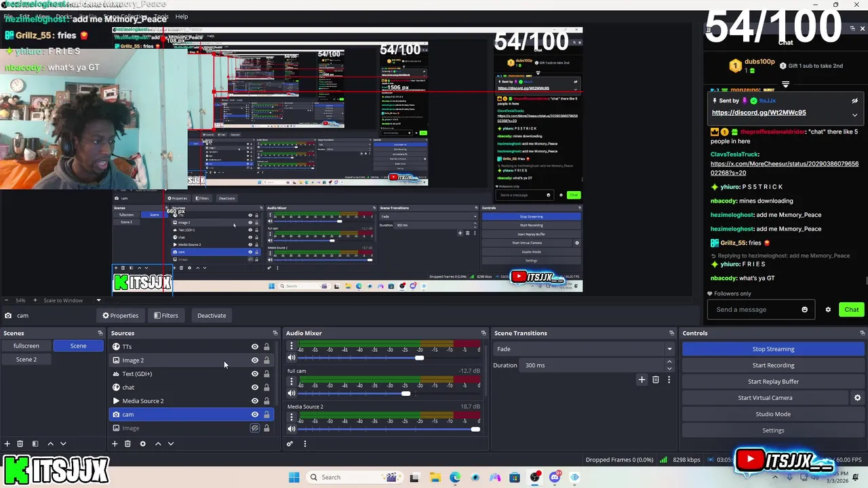Start the Replay Buffer
The width and height of the screenshot is (868, 488).
(x=773, y=382)
